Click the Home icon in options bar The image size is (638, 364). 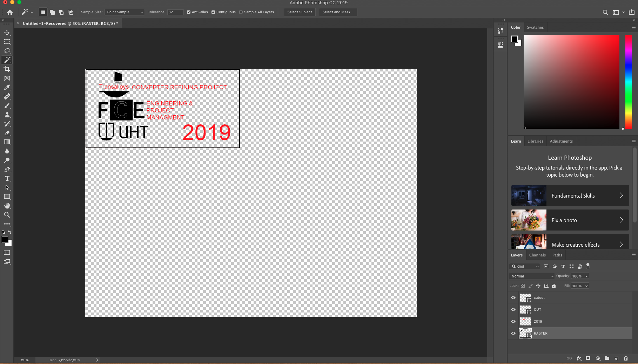[x=10, y=12]
